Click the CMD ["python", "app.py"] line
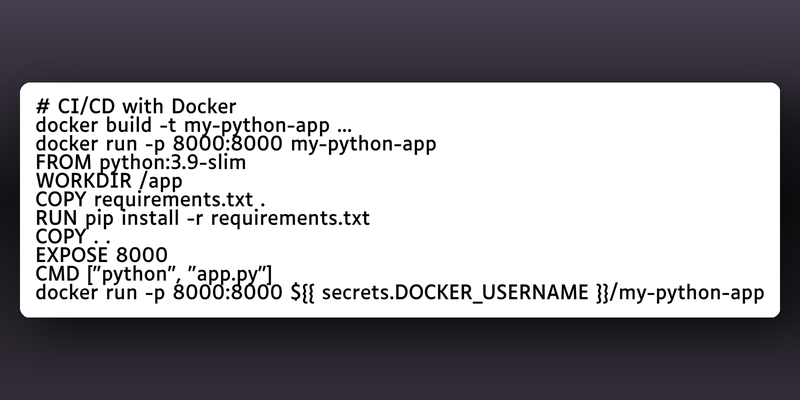This screenshot has height=400, width=800. coord(154,274)
